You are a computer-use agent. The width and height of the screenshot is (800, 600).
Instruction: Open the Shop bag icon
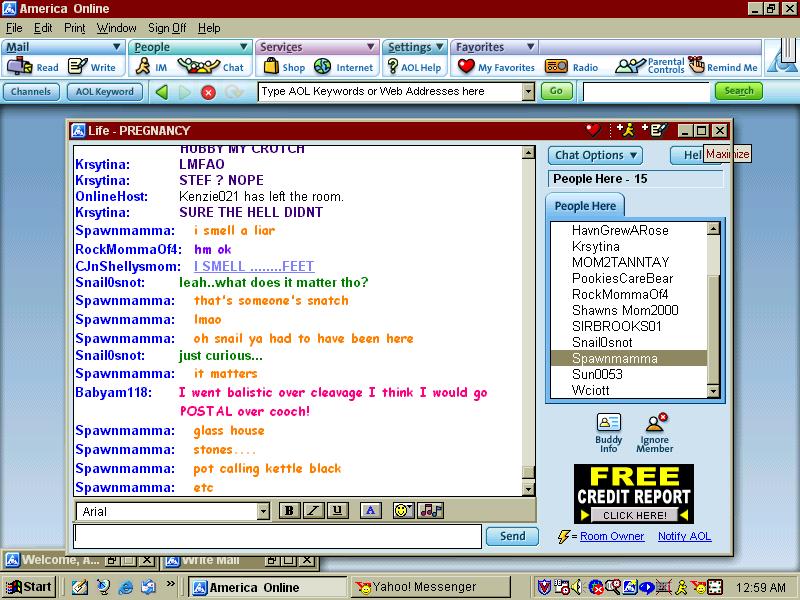pos(284,67)
